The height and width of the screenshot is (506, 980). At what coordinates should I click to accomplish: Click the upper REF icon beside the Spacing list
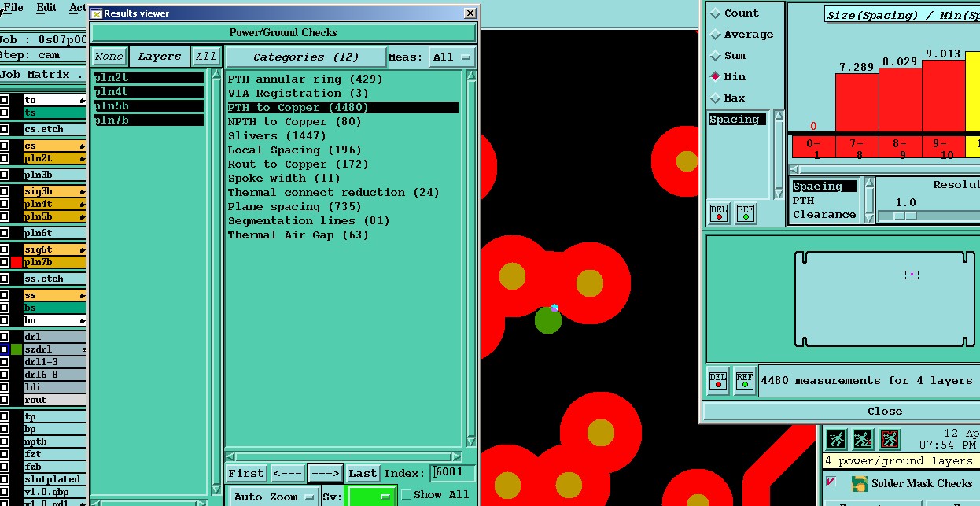[745, 212]
